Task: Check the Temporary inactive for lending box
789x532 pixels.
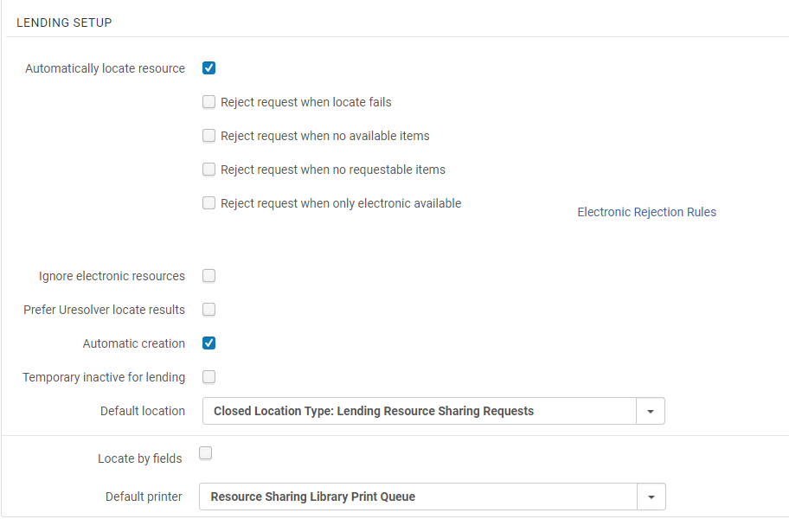Action: click(208, 377)
